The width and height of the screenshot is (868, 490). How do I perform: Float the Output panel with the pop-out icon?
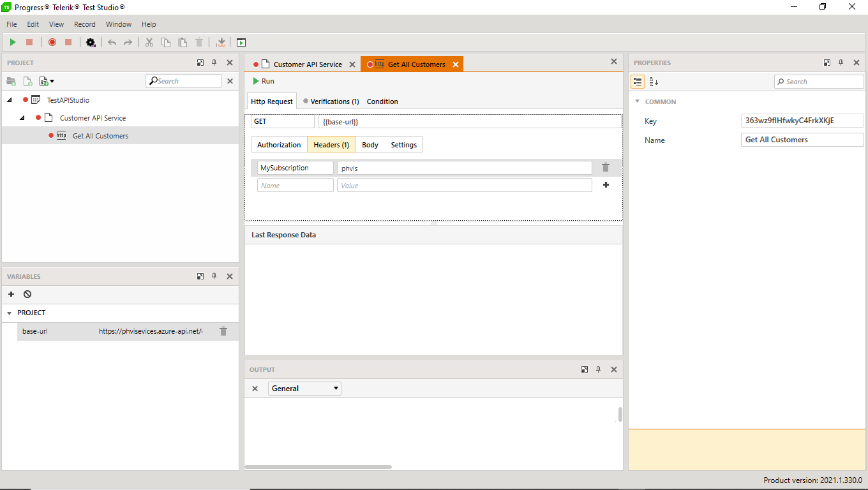585,369
